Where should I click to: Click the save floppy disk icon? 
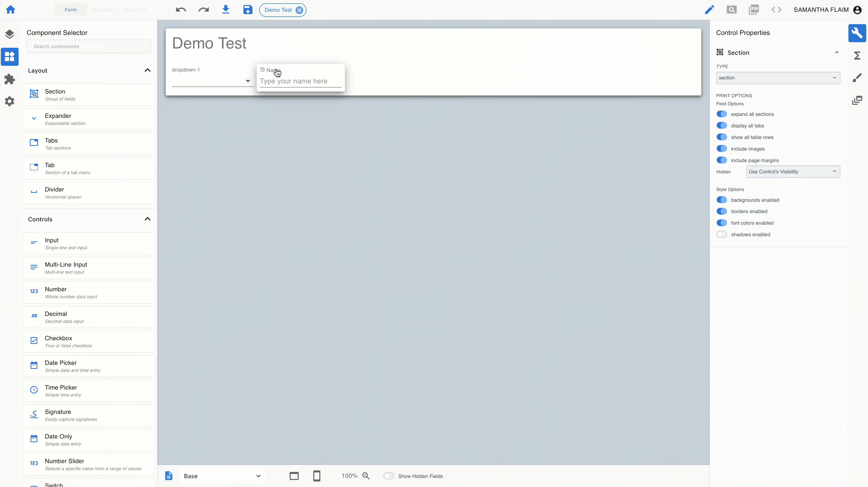pyautogui.click(x=248, y=10)
